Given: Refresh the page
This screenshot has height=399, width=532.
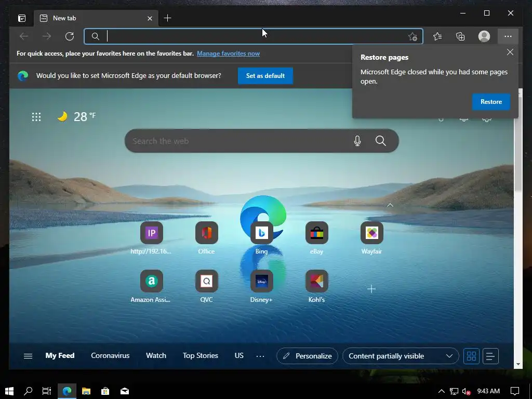Looking at the screenshot, I should click(70, 36).
